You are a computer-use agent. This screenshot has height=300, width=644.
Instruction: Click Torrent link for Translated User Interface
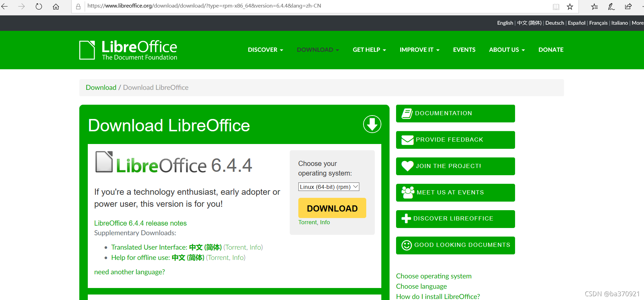click(x=236, y=247)
